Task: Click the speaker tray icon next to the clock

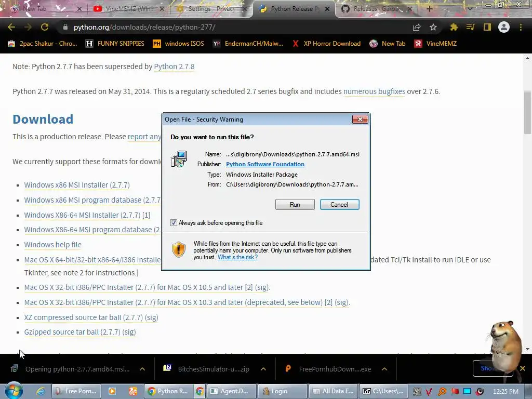Action: (x=480, y=392)
